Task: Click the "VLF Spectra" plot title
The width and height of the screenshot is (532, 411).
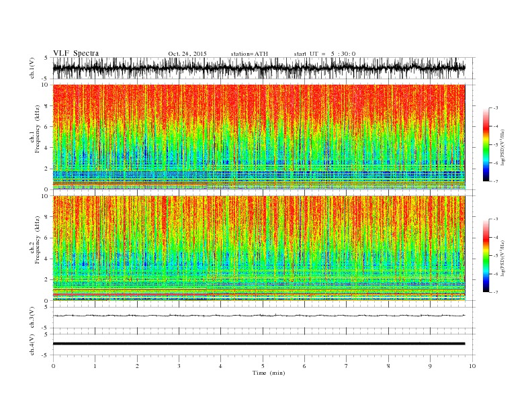Action: tap(76, 53)
